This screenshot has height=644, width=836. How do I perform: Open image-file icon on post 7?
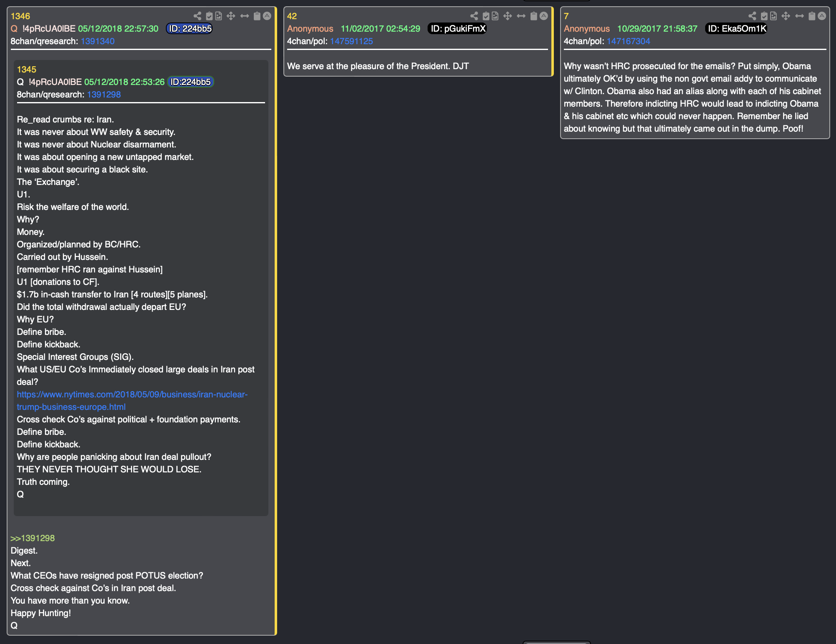coord(773,16)
